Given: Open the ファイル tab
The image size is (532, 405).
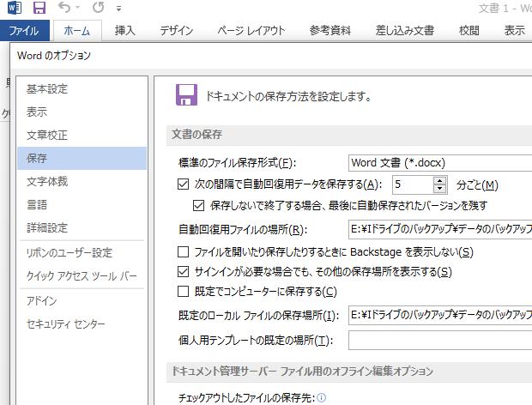Looking at the screenshot, I should [x=23, y=30].
